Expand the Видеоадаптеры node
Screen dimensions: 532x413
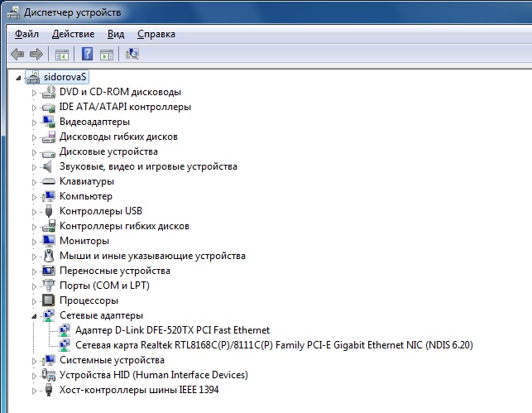point(34,122)
